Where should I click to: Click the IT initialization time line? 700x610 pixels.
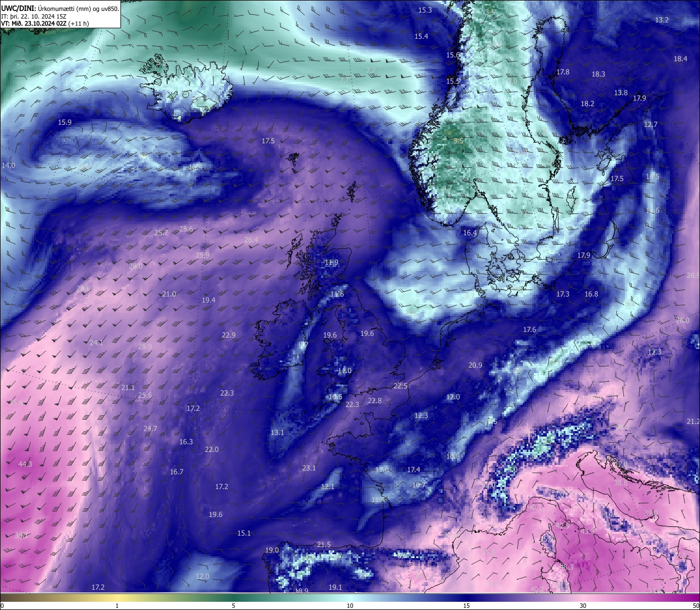point(34,16)
